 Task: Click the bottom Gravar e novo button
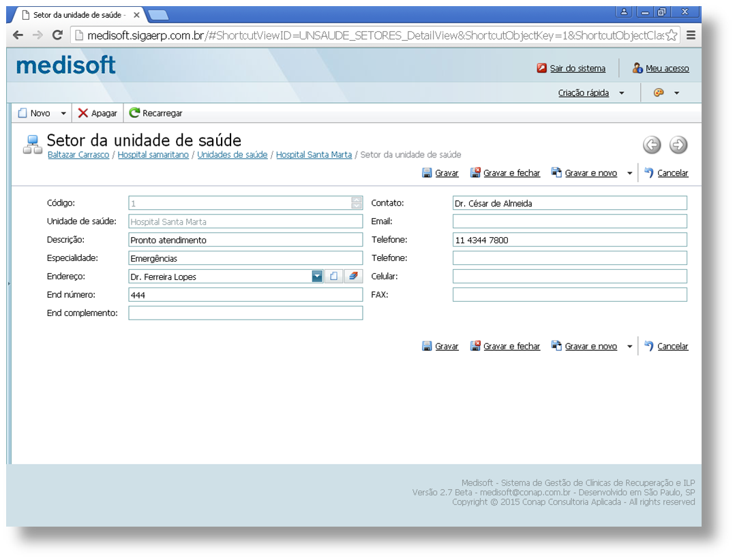[584, 346]
